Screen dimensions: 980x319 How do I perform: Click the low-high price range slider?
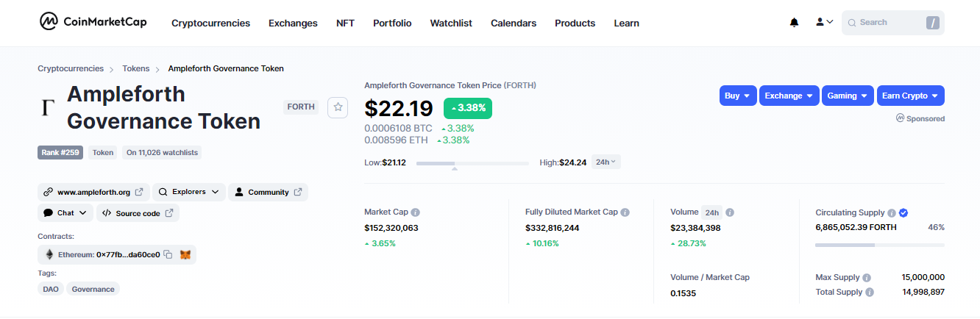coord(472,162)
